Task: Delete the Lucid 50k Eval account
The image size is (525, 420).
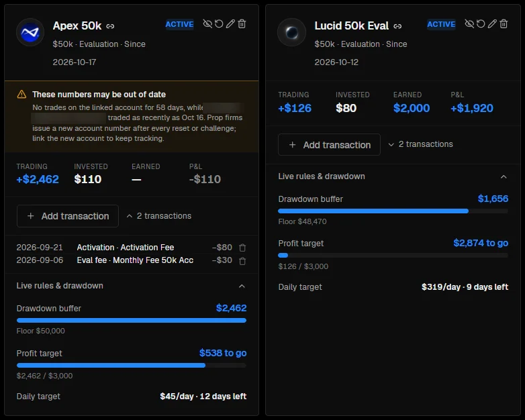Action: point(504,23)
